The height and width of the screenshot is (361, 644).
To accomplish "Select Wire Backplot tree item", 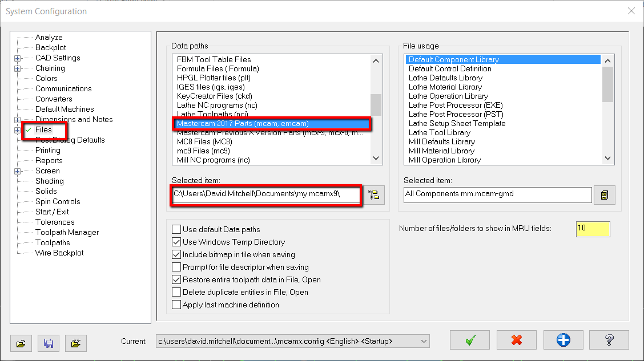I will click(59, 253).
